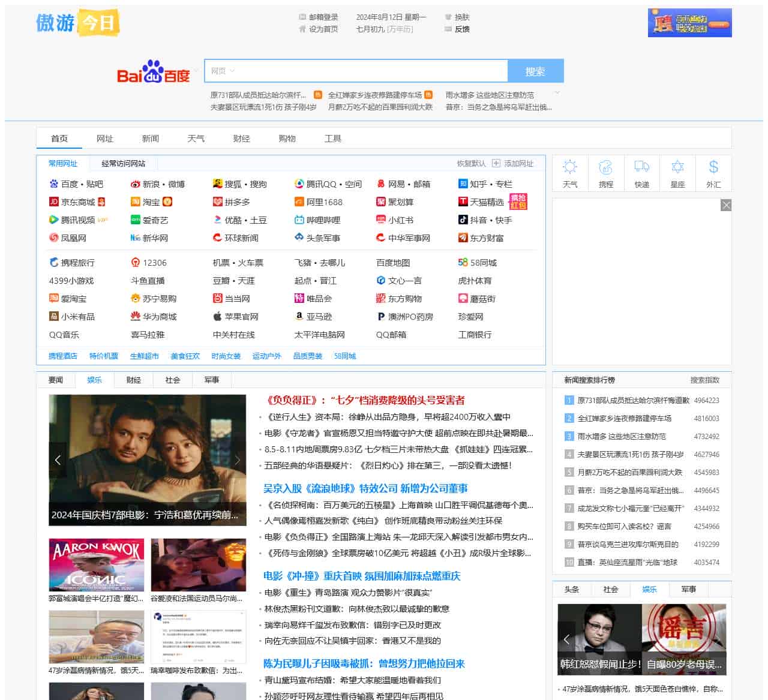
Task: Open the Ctrip (携程) widget icon
Action: coord(606,167)
